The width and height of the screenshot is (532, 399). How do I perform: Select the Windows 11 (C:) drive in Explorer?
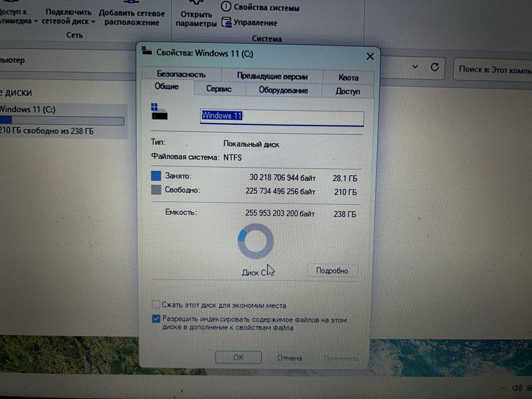point(63,120)
